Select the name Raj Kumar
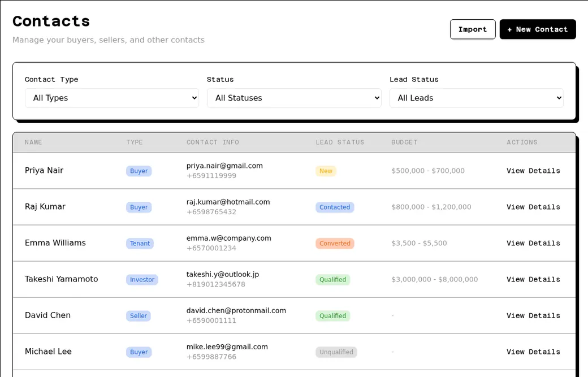 pyautogui.click(x=45, y=206)
